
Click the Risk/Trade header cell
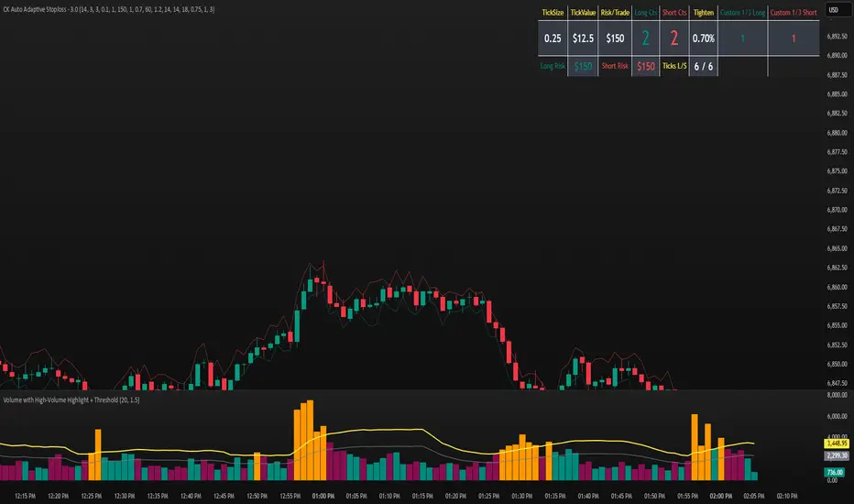coord(615,13)
